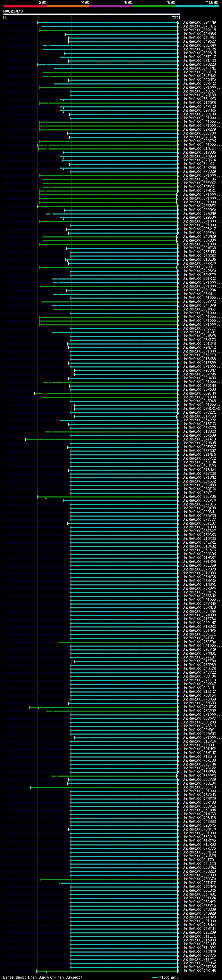Select hit label UniRef100_A8Y238
The width and height of the screenshot is (222, 980).
coord(199,473)
